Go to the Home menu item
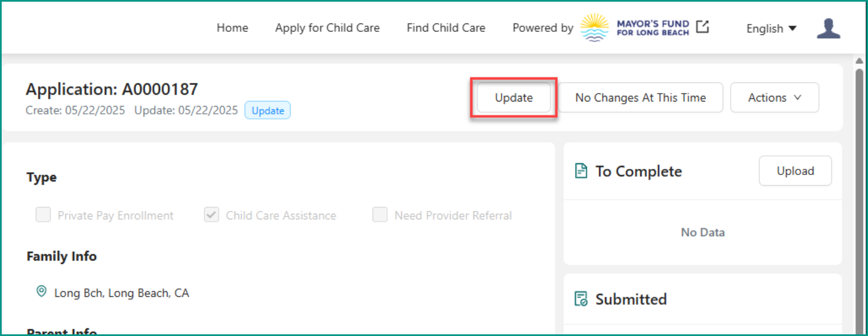868x336 pixels. 232,27
